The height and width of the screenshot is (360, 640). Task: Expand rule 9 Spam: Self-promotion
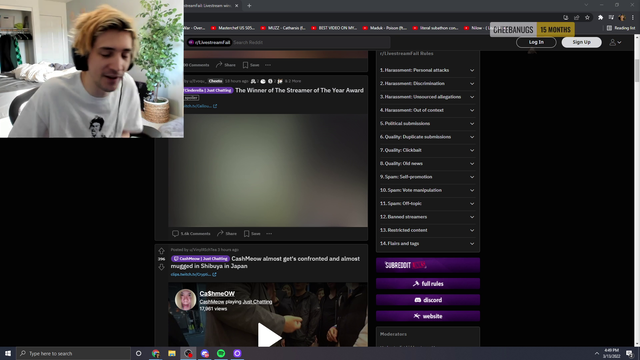pyautogui.click(x=427, y=177)
